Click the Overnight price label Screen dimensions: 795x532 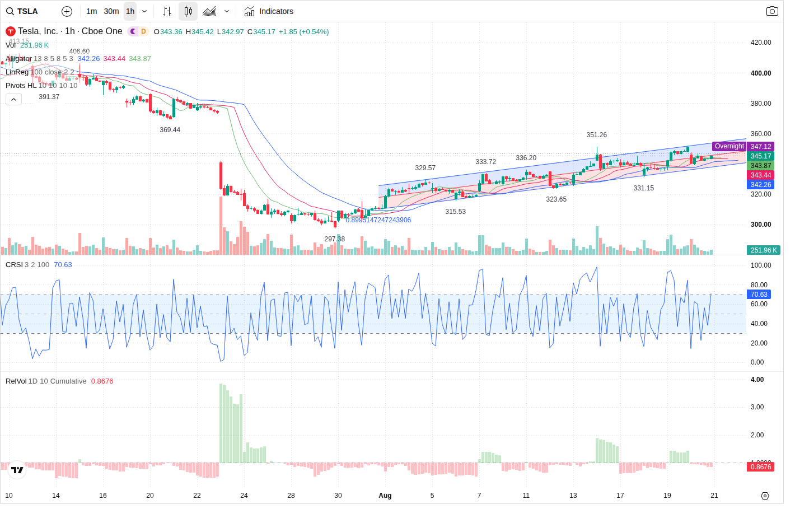[729, 146]
